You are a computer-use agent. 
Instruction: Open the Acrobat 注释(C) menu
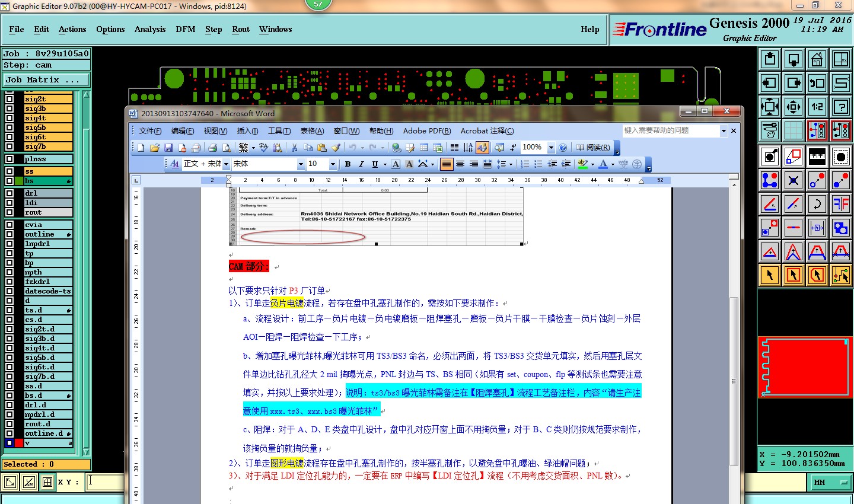click(487, 131)
